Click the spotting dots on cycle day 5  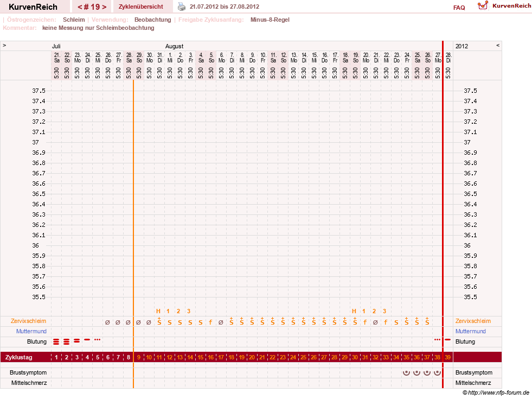pyautogui.click(x=98, y=340)
